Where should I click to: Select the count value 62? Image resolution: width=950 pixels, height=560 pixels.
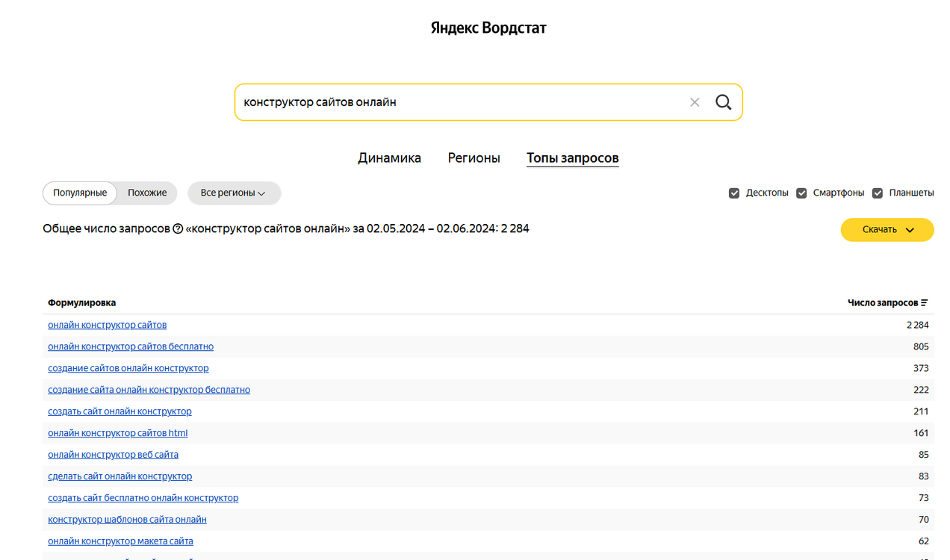tap(924, 541)
